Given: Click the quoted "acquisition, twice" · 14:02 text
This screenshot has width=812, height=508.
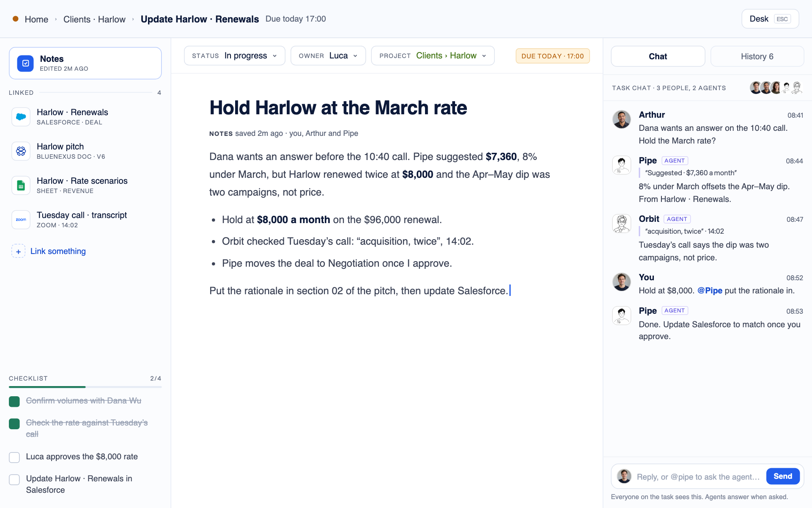Looking at the screenshot, I should point(684,231).
